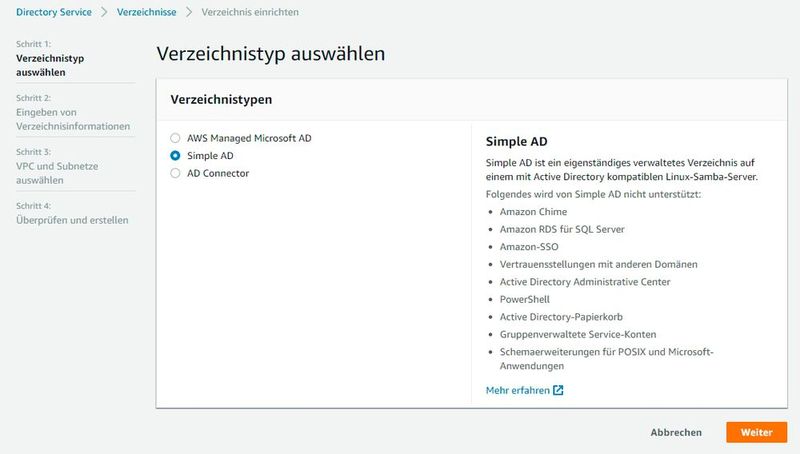The image size is (800, 454).
Task: Click the Vertrauensstellungen mit anderen Domänen entry
Action: pos(598,264)
